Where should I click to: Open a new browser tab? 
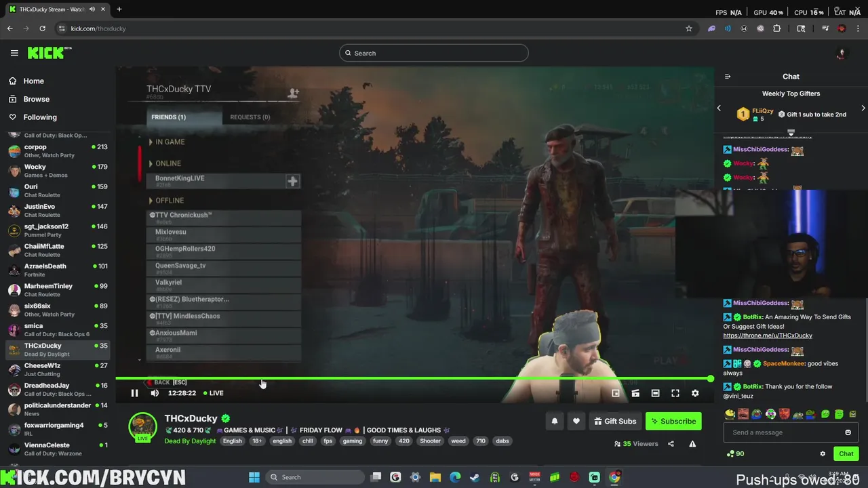pos(119,9)
